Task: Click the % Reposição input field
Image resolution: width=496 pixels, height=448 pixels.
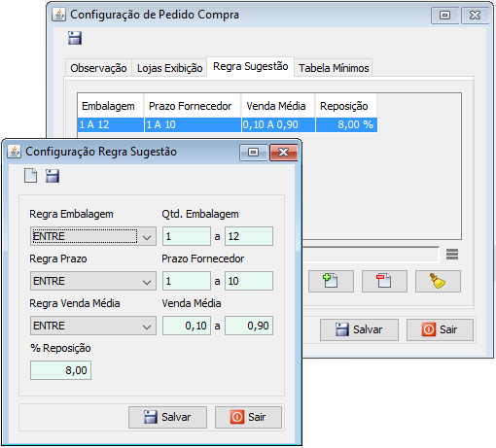Action: pyautogui.click(x=60, y=370)
